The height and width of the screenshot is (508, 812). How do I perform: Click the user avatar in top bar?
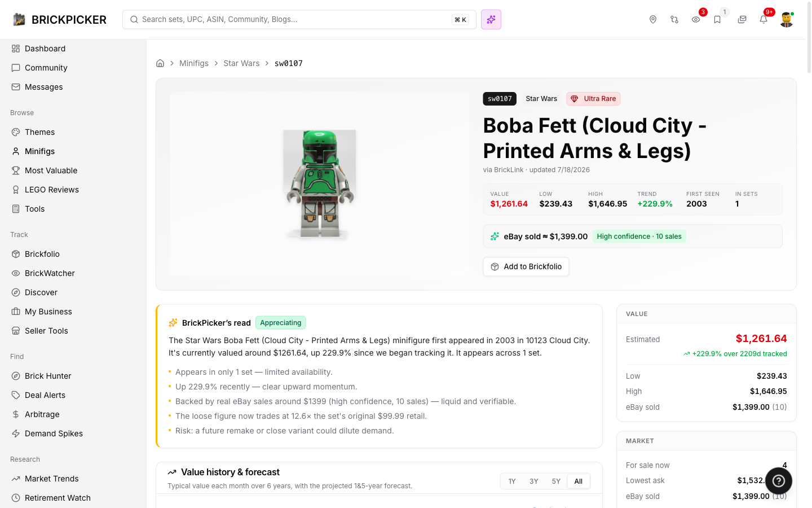(787, 20)
